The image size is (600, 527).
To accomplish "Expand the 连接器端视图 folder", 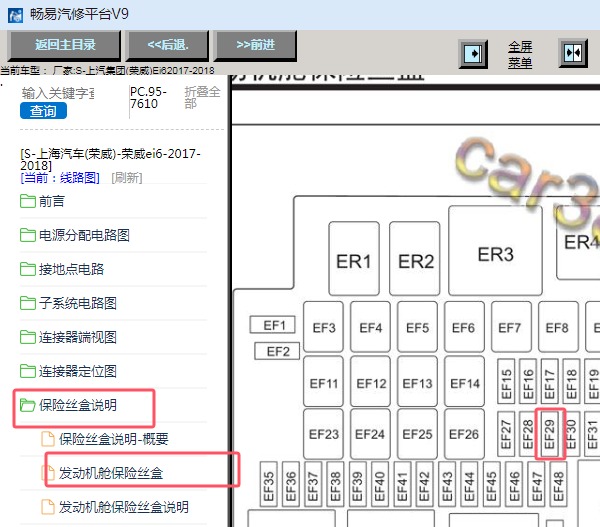I will pyautogui.click(x=78, y=337).
